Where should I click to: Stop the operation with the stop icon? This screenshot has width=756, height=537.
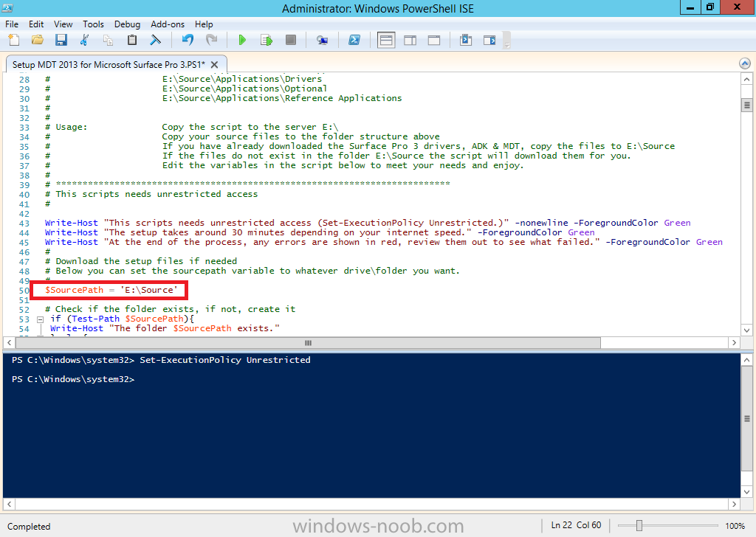(290, 40)
